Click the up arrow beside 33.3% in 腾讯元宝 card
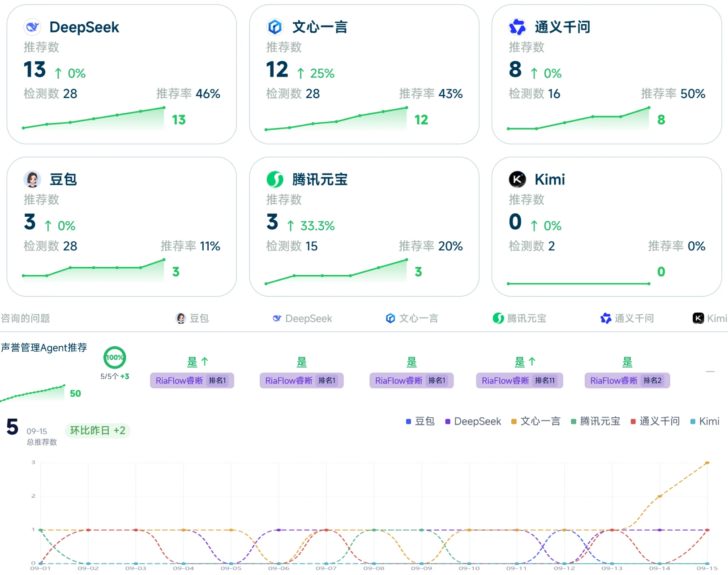 click(291, 226)
